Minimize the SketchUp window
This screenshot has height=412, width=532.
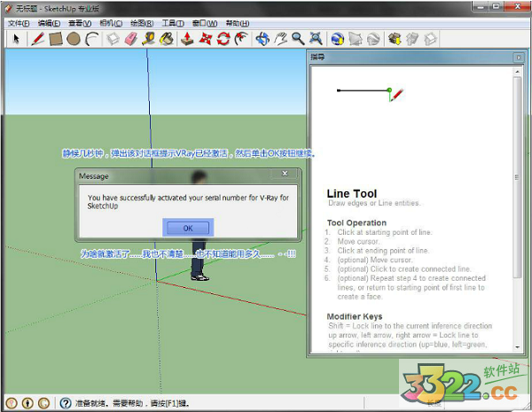coord(480,6)
